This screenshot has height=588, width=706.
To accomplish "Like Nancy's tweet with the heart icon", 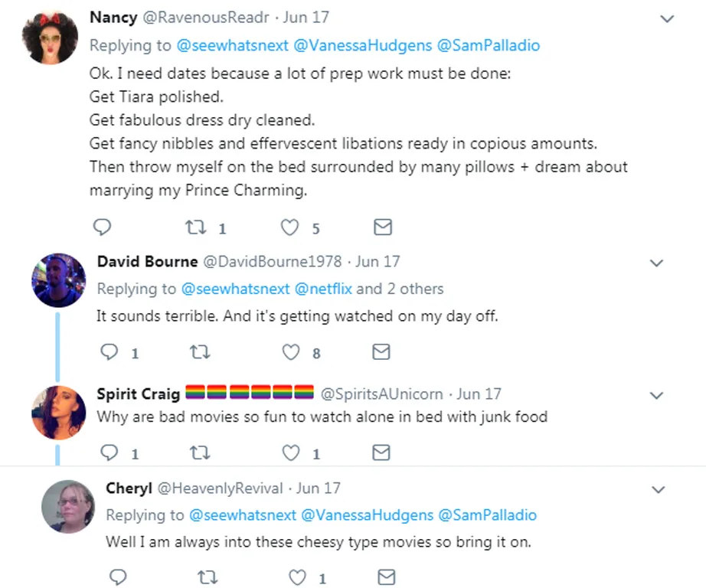I will (x=289, y=227).
